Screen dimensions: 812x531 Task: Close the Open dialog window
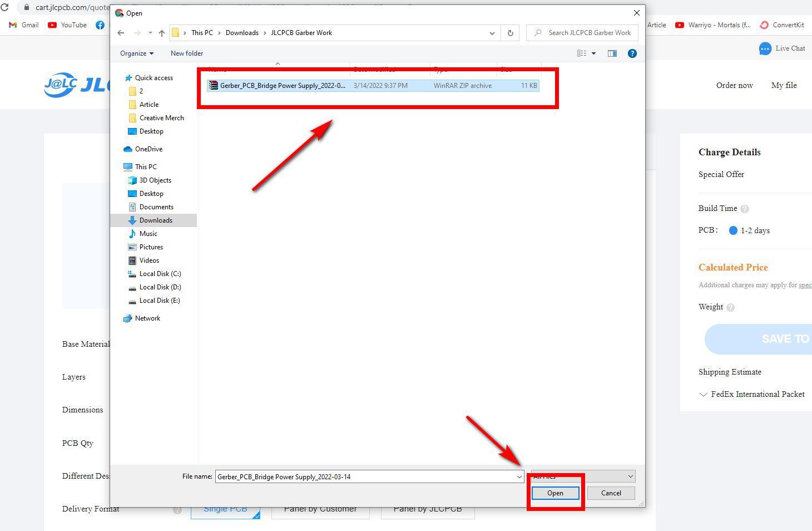click(637, 13)
